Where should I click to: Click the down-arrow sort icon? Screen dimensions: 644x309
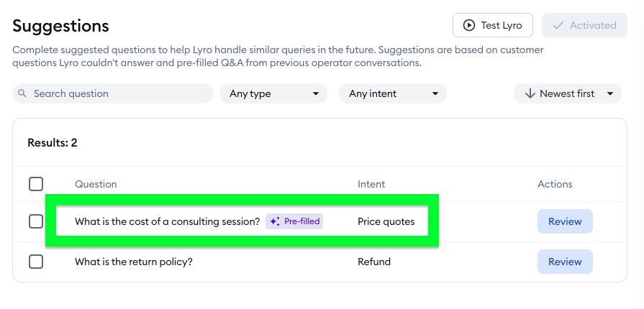pyautogui.click(x=530, y=93)
